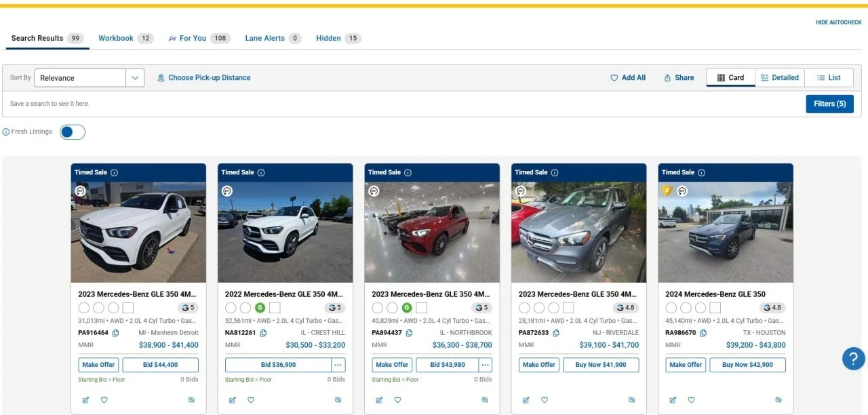Click the green G circle on NA812261 card

[x=260, y=308]
